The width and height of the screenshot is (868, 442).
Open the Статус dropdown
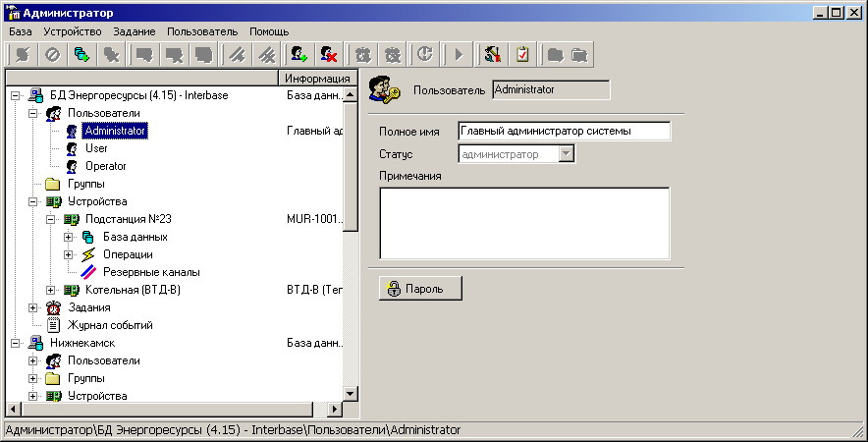click(x=566, y=154)
